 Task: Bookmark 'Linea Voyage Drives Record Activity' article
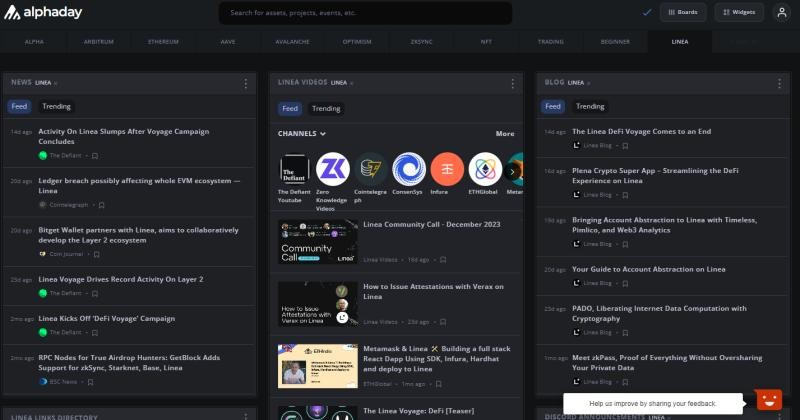point(95,293)
